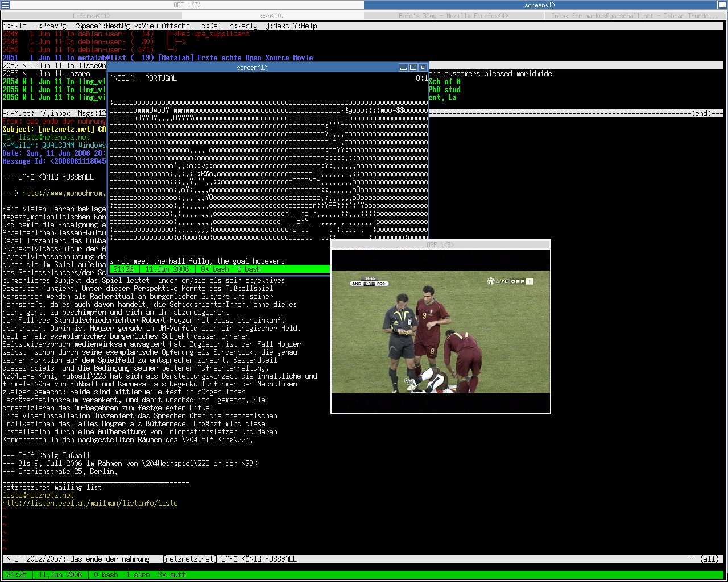This screenshot has height=582, width=728.
Task: Click the small square icon at top-right frame corner
Action: 722,5
